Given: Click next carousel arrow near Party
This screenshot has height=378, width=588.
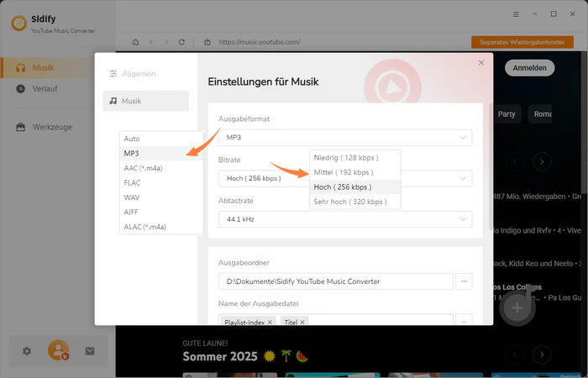Looking at the screenshot, I should (542, 161).
